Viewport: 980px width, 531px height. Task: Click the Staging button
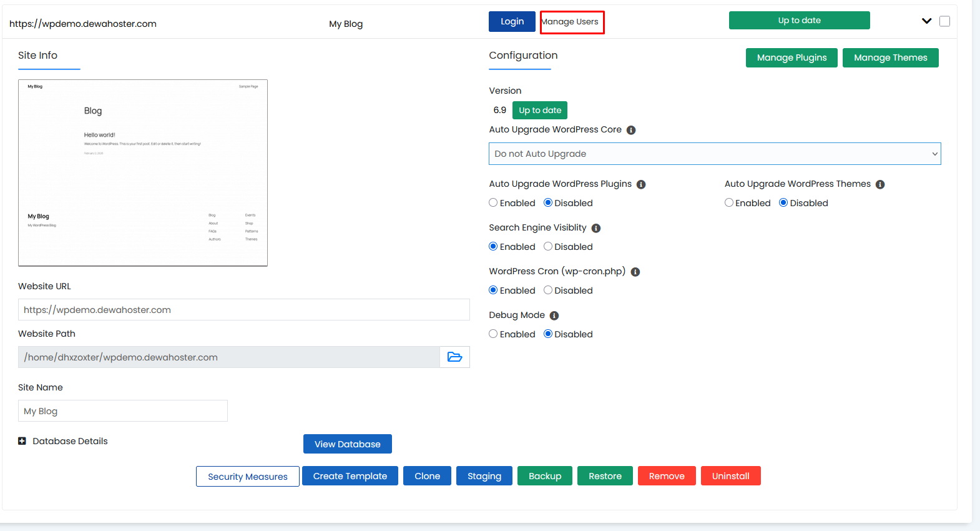[484, 476]
